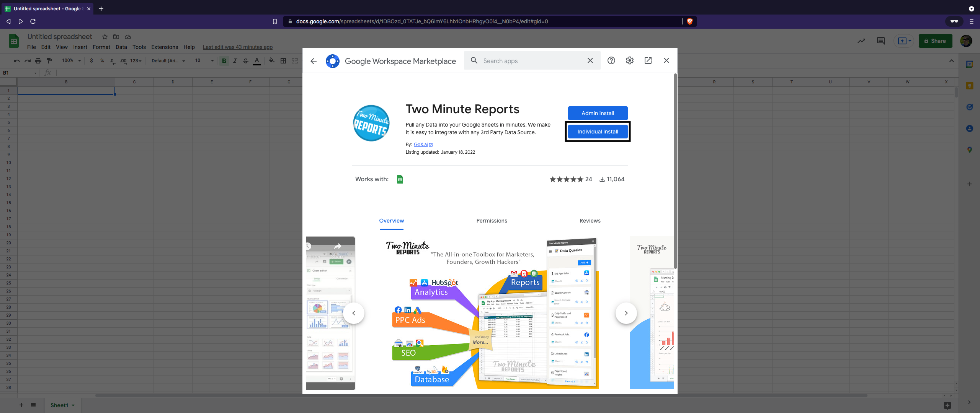Select the Paint format tool
Viewport: 980px width, 413px height.
(x=49, y=60)
